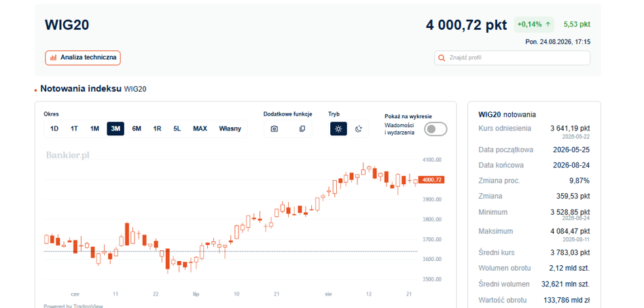The image size is (644, 308).
Task: Click the sie month label on time axis
Action: [x=328, y=294]
